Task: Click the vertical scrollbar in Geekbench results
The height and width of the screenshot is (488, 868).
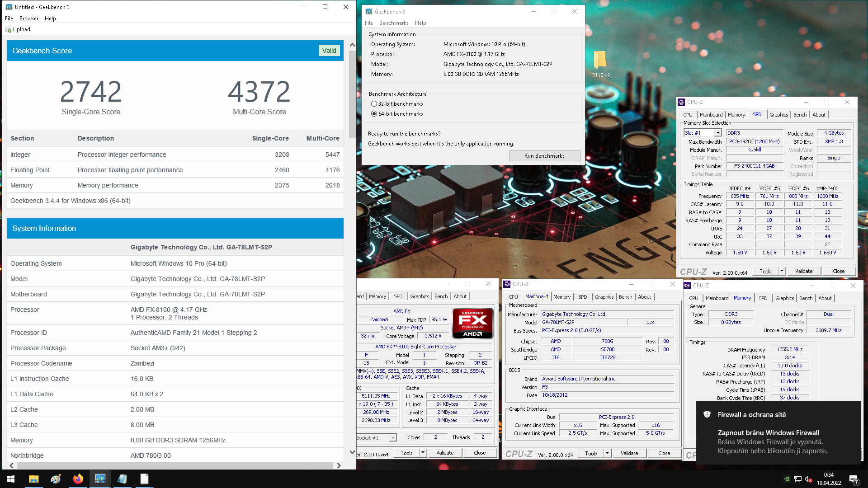Action: pyautogui.click(x=352, y=94)
